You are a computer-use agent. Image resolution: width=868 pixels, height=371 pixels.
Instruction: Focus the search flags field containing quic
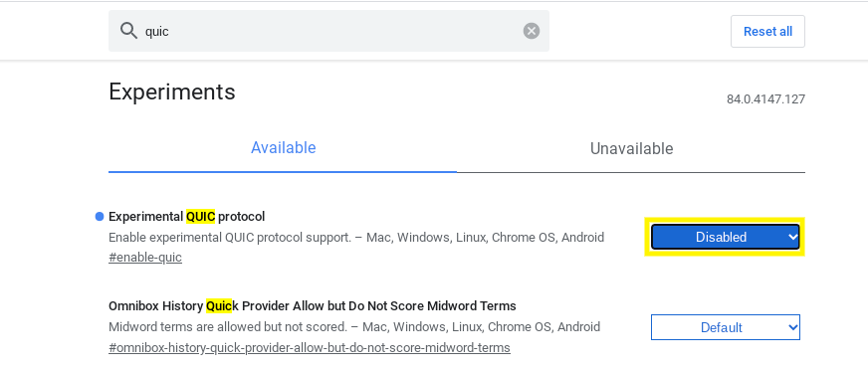pos(328,31)
